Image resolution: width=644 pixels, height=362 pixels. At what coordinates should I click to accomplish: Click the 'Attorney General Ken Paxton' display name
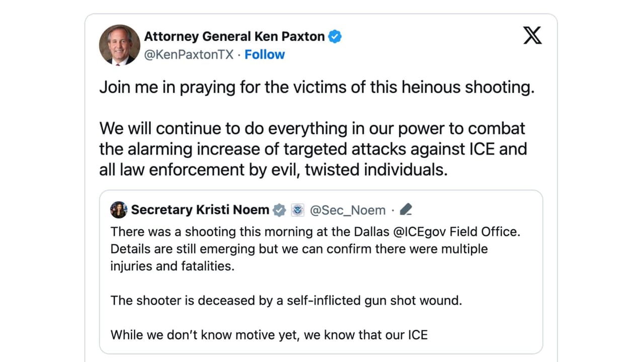233,36
